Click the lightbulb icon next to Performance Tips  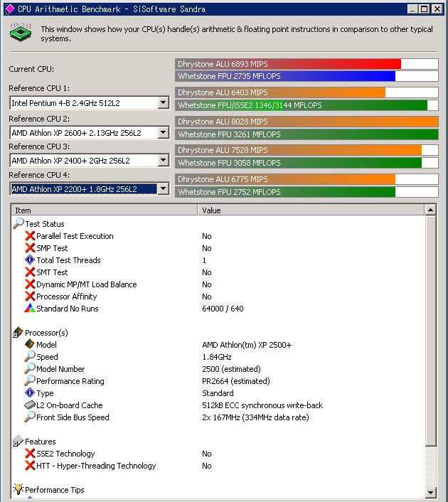pos(18,490)
